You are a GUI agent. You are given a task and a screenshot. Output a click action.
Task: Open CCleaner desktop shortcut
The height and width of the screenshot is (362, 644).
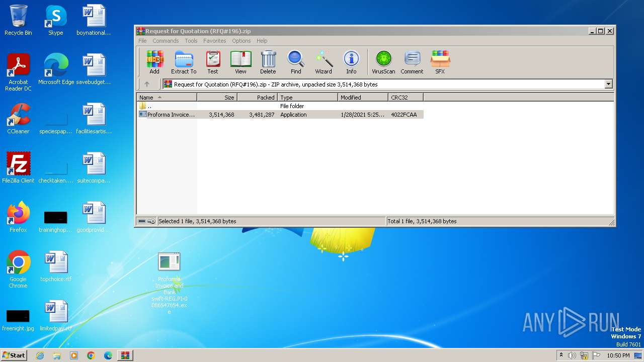tap(18, 119)
